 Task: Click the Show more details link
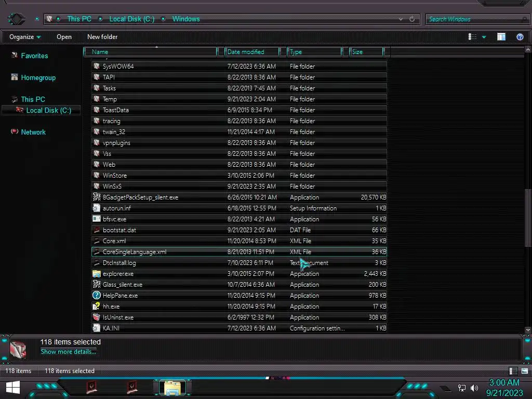click(x=68, y=352)
